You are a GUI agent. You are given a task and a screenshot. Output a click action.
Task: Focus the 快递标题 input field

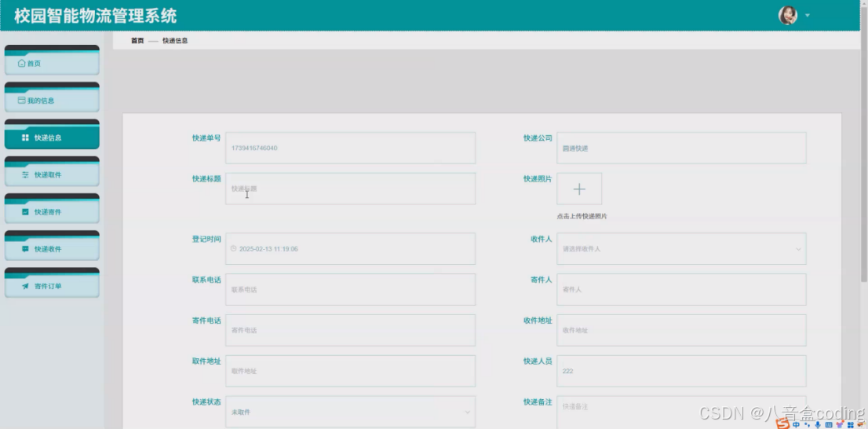350,189
